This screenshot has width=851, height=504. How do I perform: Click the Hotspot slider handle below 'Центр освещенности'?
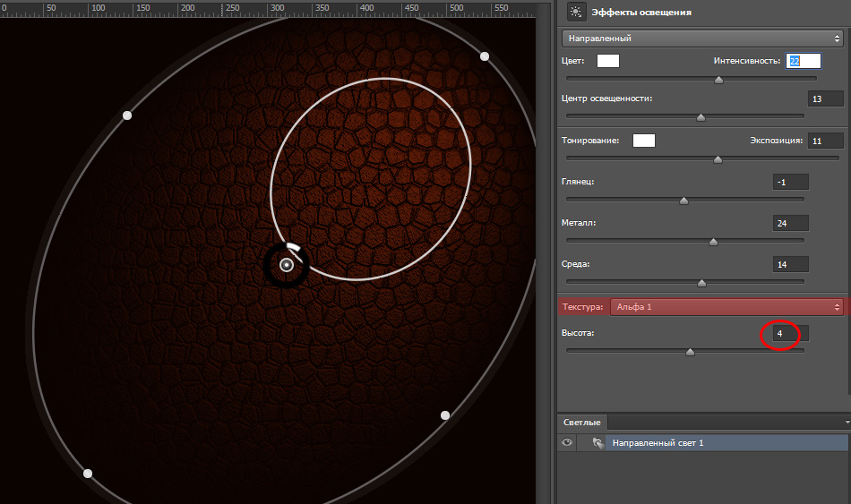coord(701,117)
